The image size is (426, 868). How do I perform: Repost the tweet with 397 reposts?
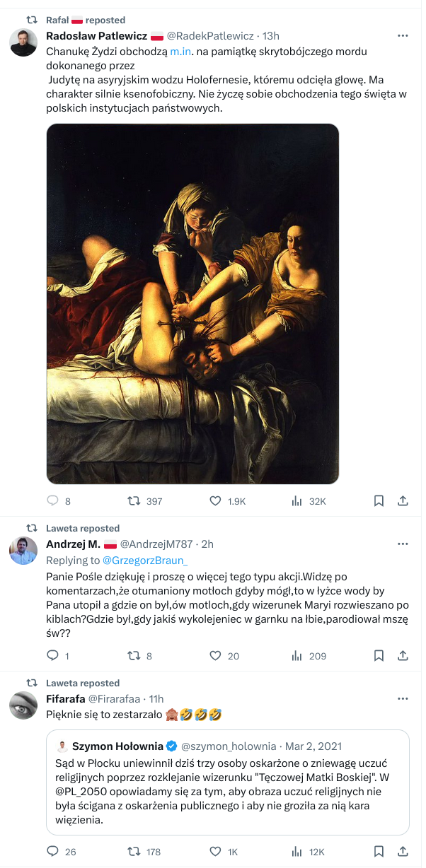click(x=132, y=501)
